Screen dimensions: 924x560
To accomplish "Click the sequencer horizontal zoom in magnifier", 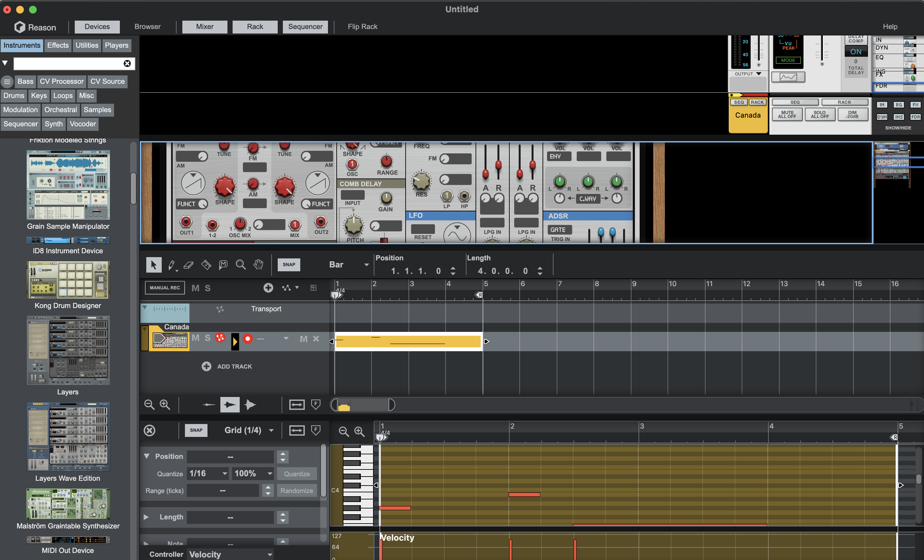I will click(165, 404).
